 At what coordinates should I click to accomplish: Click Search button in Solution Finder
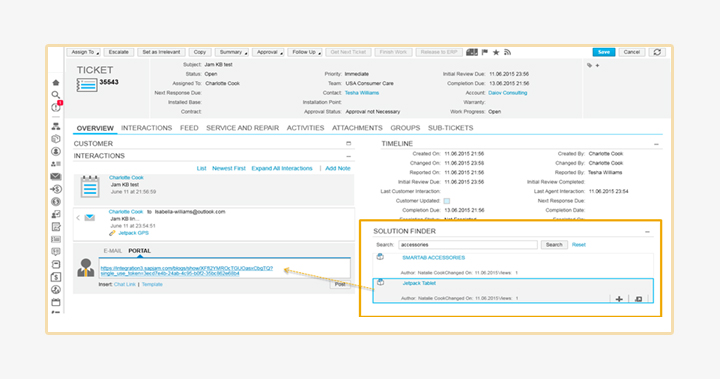coord(554,245)
